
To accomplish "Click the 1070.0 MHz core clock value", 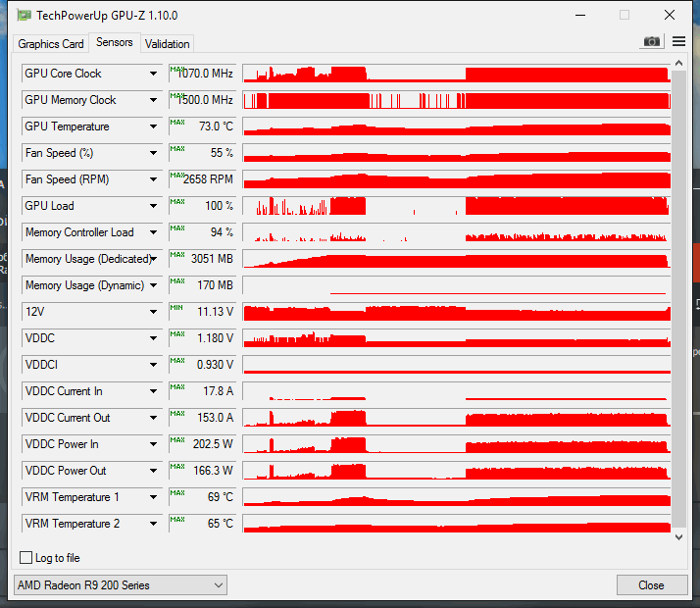I will pos(203,74).
